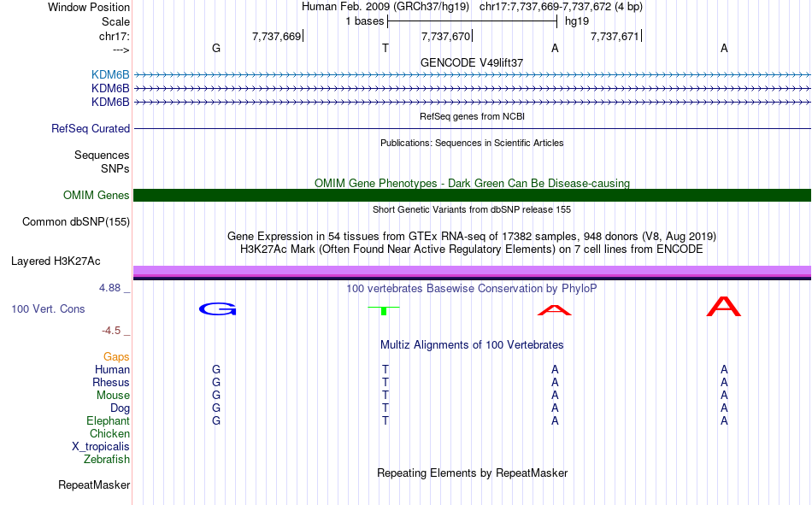
Task: Click the 7,737,670 ruler coordinate
Action: tap(446, 36)
